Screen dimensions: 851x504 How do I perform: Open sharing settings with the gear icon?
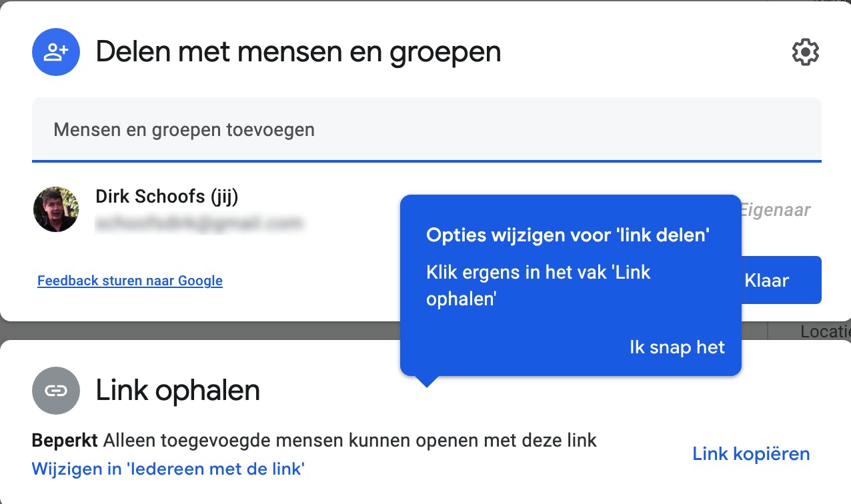[x=805, y=52]
